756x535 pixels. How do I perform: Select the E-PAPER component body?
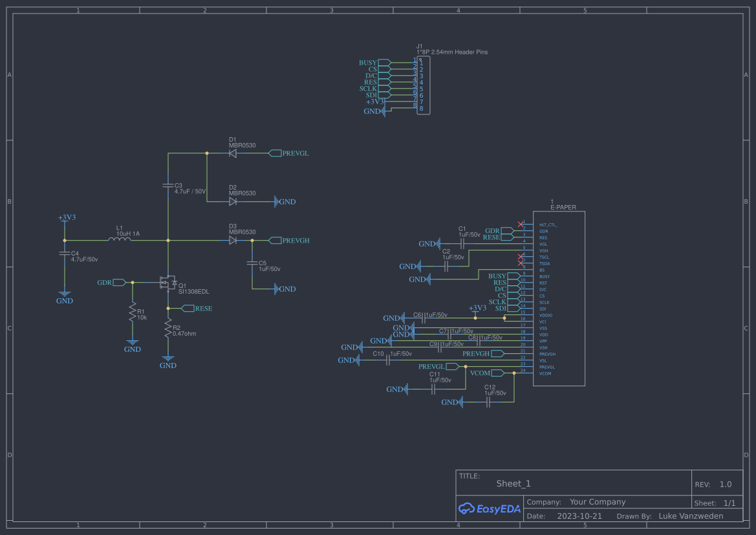click(x=559, y=299)
